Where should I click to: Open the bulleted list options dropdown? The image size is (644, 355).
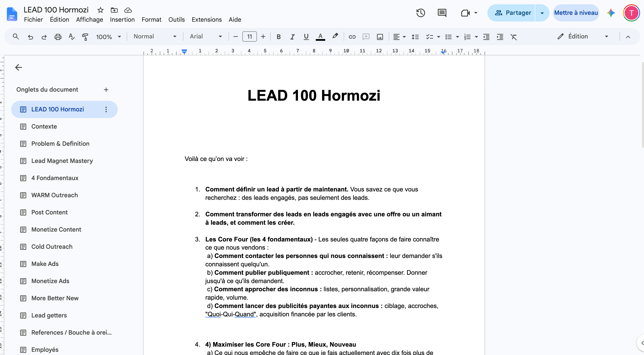[458, 37]
